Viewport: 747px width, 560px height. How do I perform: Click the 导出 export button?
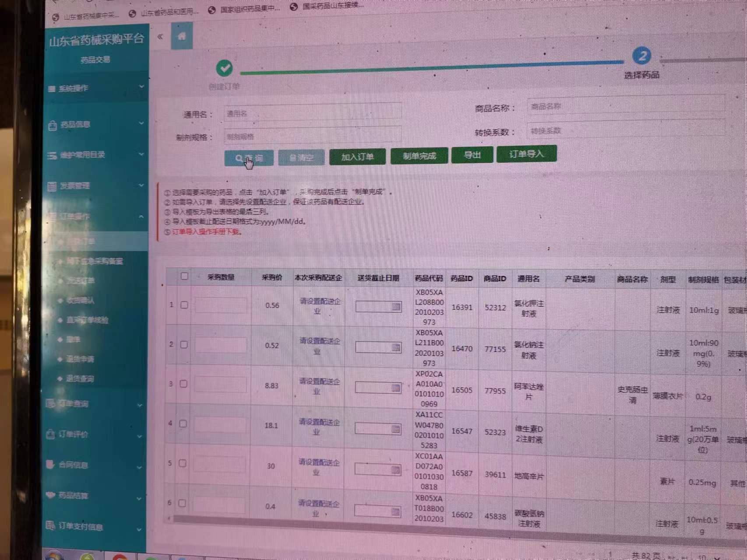(x=472, y=154)
